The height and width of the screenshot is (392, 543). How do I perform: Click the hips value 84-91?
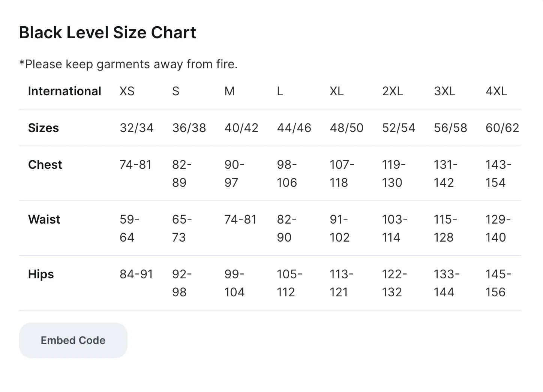tap(136, 274)
